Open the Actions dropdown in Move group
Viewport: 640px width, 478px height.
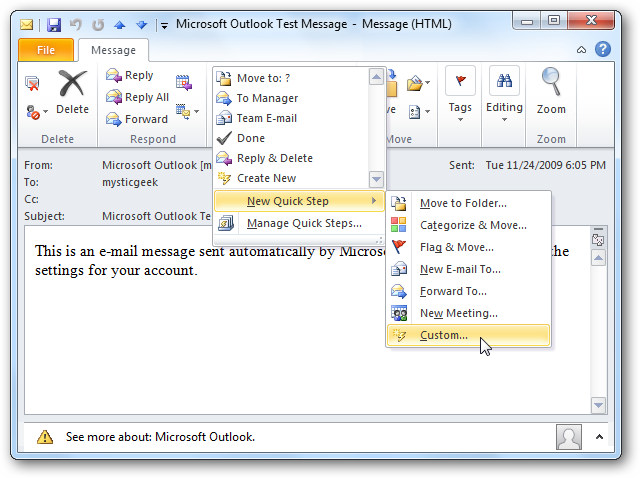pyautogui.click(x=419, y=112)
